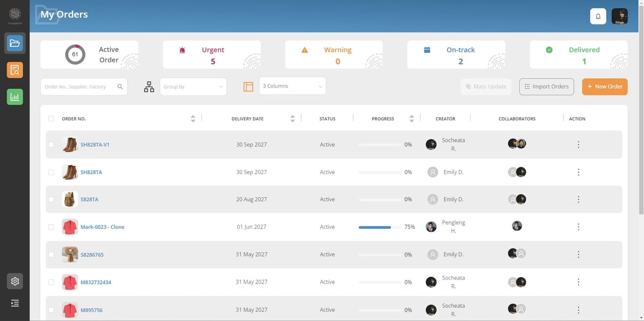Open the Group by dropdown

click(x=193, y=87)
